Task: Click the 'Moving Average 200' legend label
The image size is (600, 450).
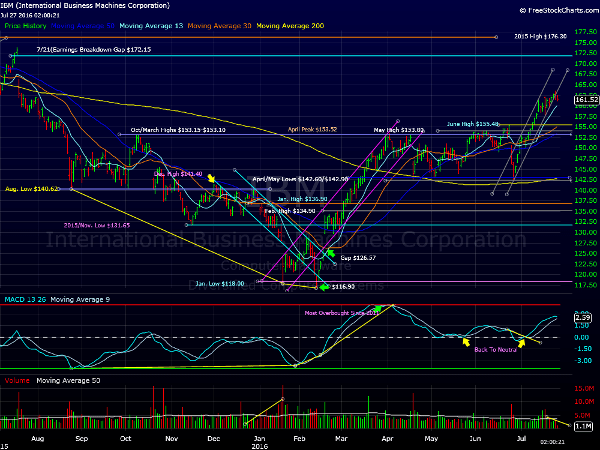Action: pos(290,26)
